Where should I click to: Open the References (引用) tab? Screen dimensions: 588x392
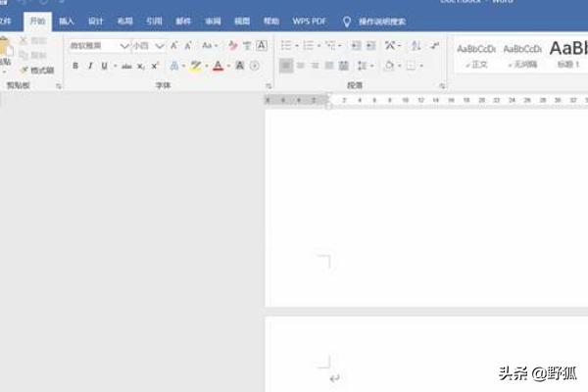[x=154, y=22]
